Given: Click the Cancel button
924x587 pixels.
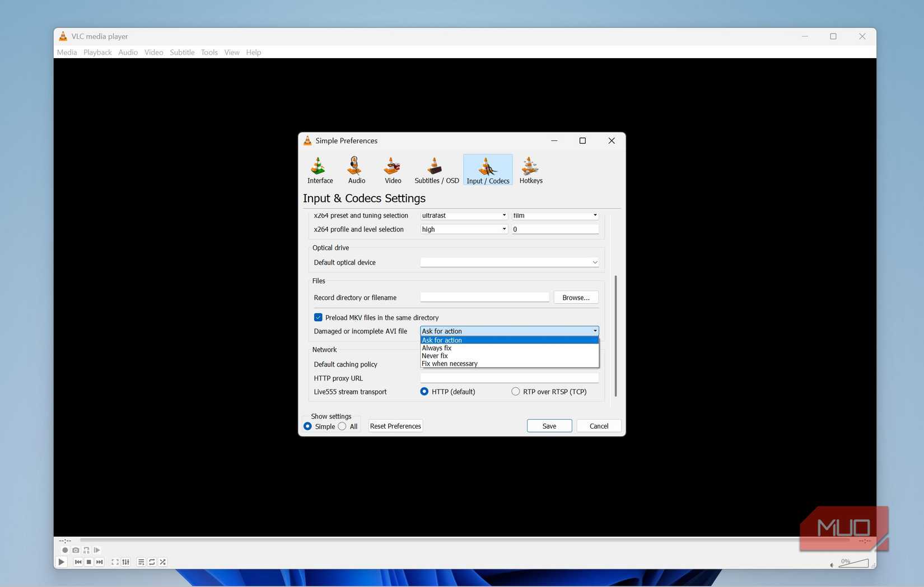Looking at the screenshot, I should pos(599,426).
